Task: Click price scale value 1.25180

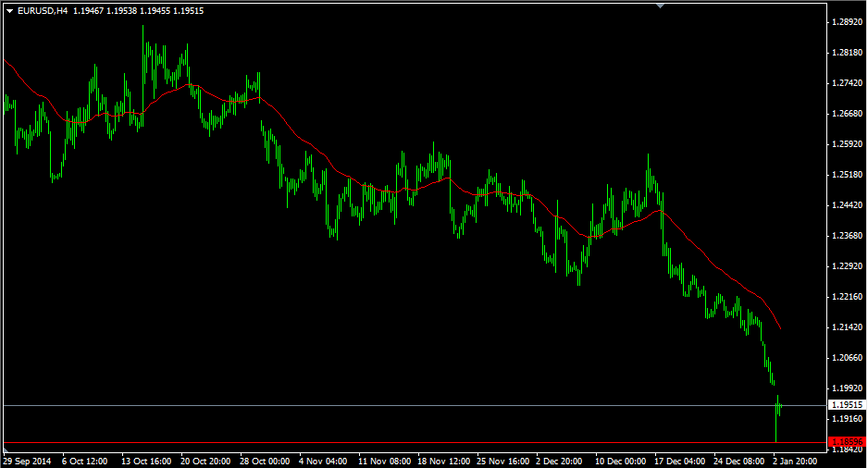Action: click(848, 175)
